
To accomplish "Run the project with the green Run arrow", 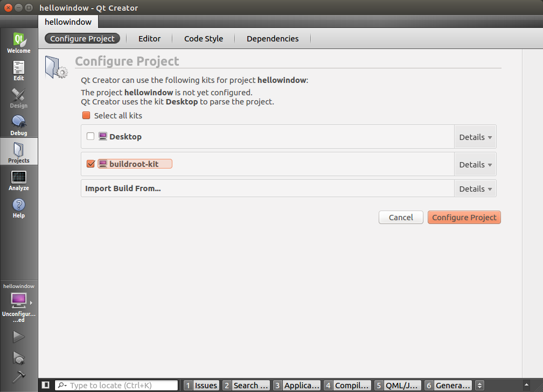I will pos(18,336).
